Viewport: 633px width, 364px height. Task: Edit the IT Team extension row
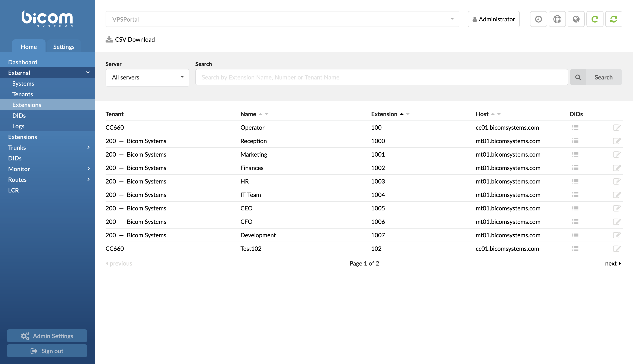coord(617,195)
